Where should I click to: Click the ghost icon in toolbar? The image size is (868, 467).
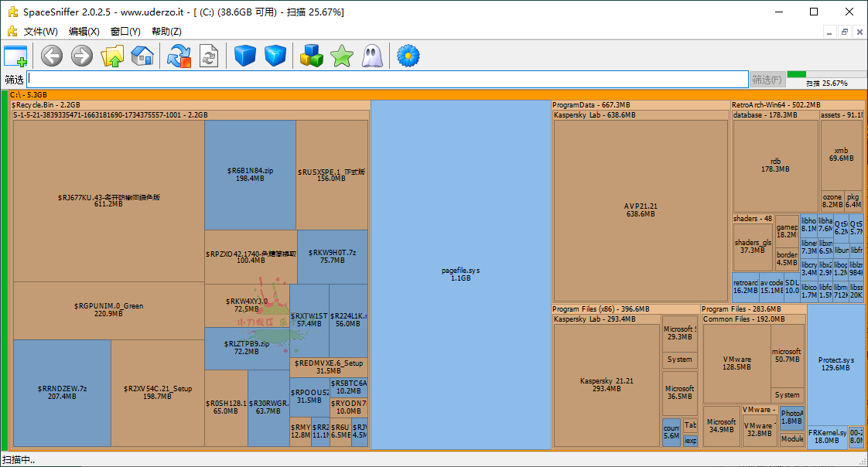(x=372, y=56)
